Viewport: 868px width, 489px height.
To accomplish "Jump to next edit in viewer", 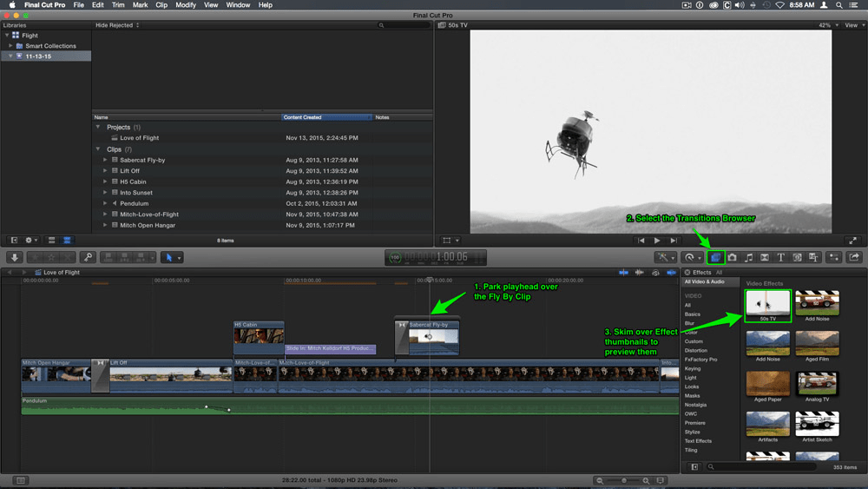I will 674,241.
